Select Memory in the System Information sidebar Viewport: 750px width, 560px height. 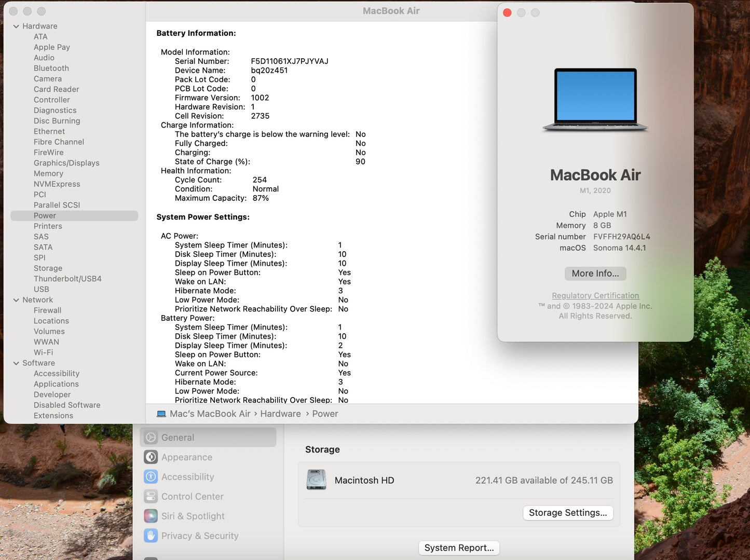pyautogui.click(x=48, y=174)
